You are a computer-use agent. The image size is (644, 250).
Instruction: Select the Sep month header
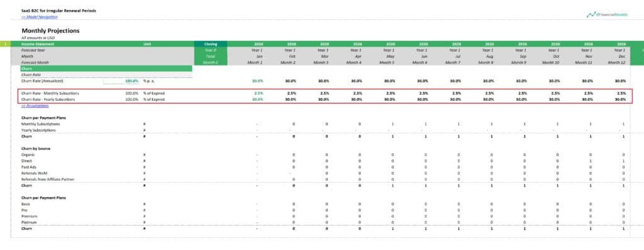pyautogui.click(x=523, y=56)
